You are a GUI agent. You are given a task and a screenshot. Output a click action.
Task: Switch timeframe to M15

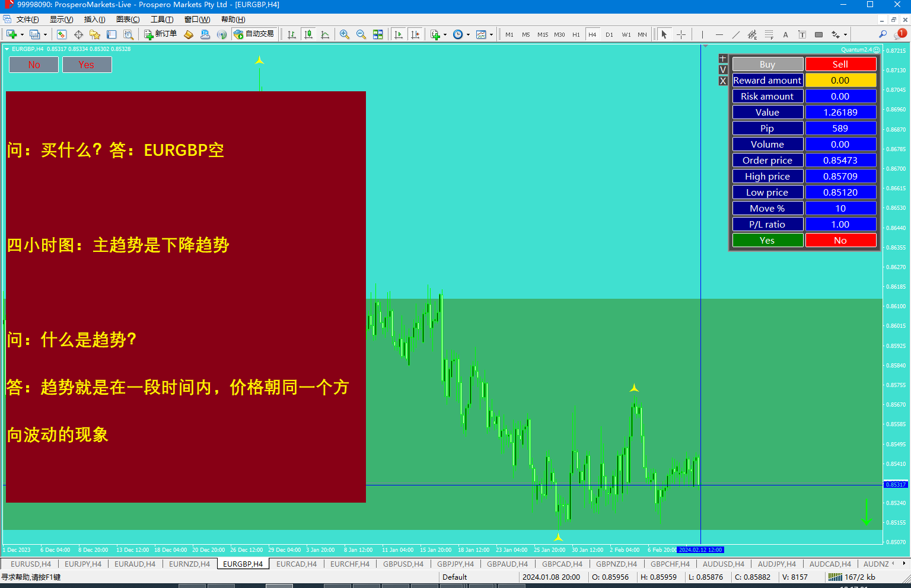point(543,34)
